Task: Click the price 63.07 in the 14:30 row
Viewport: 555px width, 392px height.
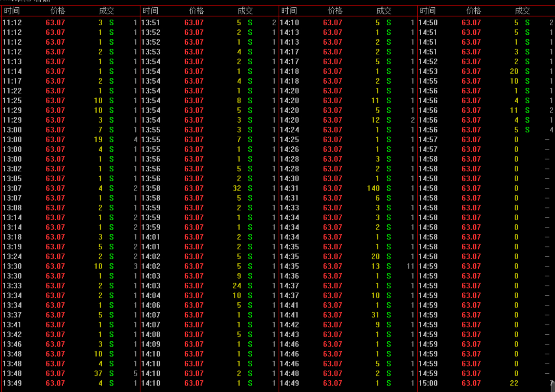Action: [x=333, y=178]
